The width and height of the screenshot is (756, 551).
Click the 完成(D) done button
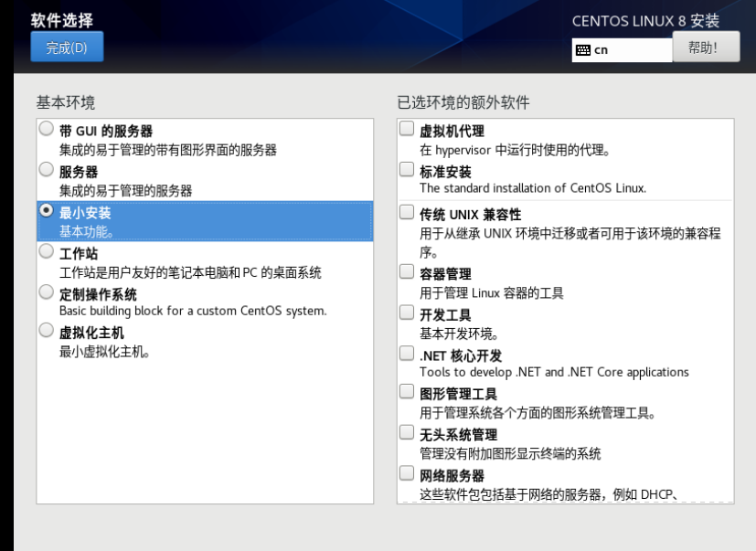pos(67,47)
